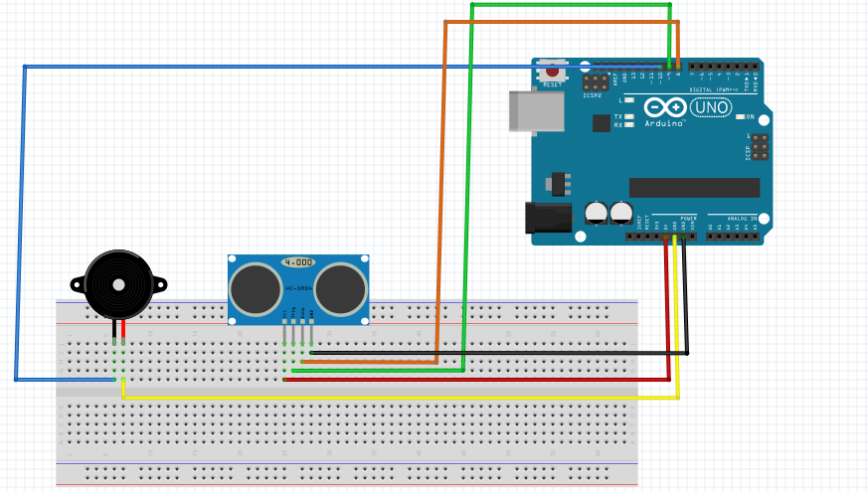Viewport: 868px width, 492px height.
Task: Click the long ATmega microcontroller chip
Action: click(694, 188)
